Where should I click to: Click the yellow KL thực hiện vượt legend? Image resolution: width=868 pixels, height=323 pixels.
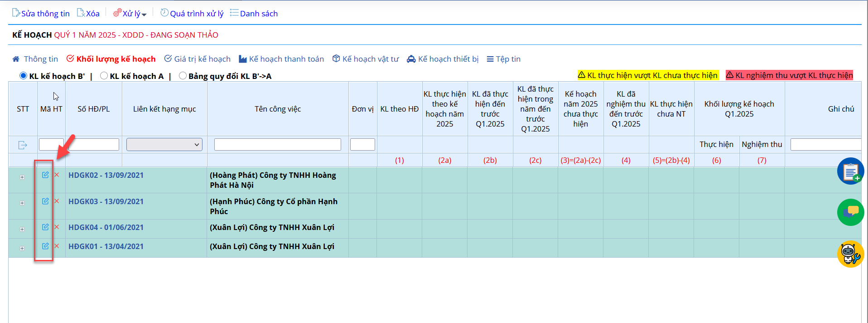click(648, 75)
